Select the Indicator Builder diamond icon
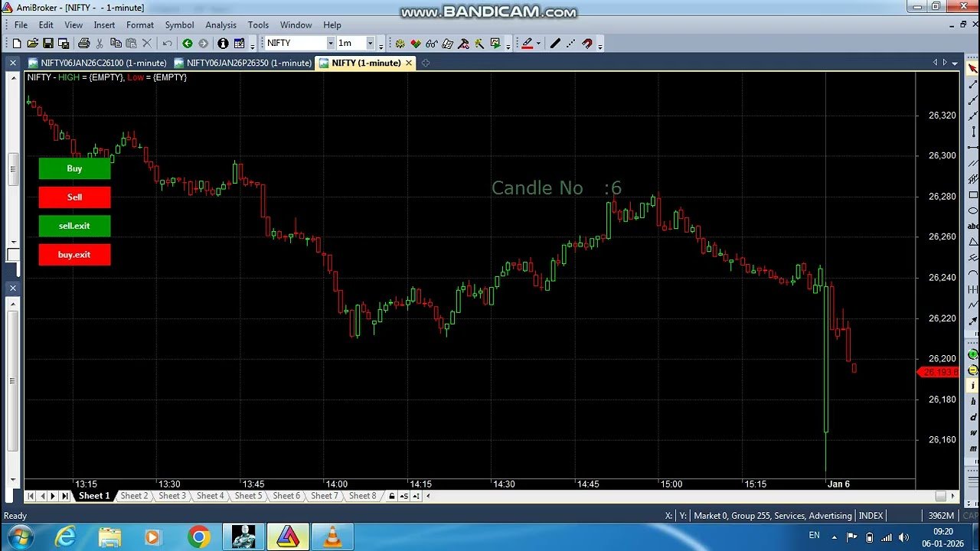This screenshot has height=551, width=980. pos(416,43)
